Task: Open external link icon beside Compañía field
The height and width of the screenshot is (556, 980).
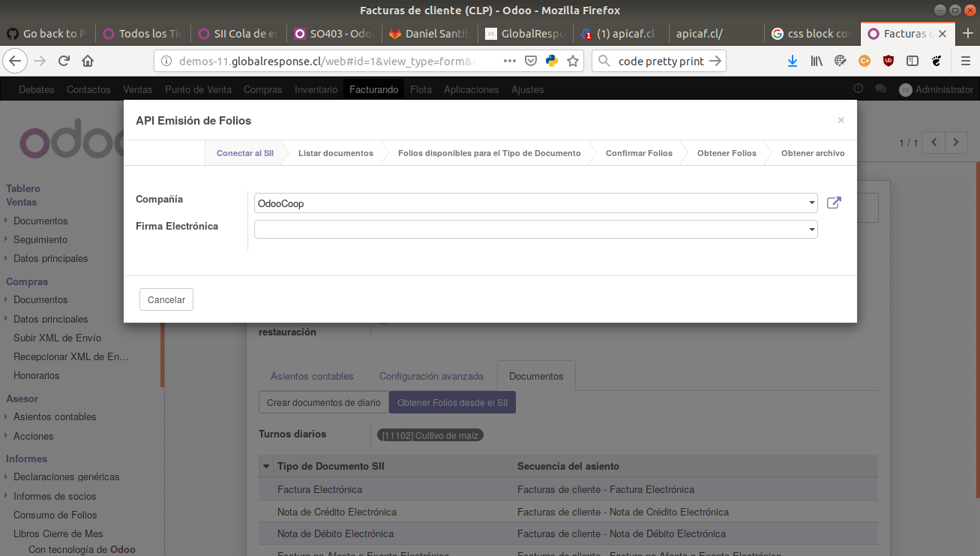Action: tap(834, 203)
